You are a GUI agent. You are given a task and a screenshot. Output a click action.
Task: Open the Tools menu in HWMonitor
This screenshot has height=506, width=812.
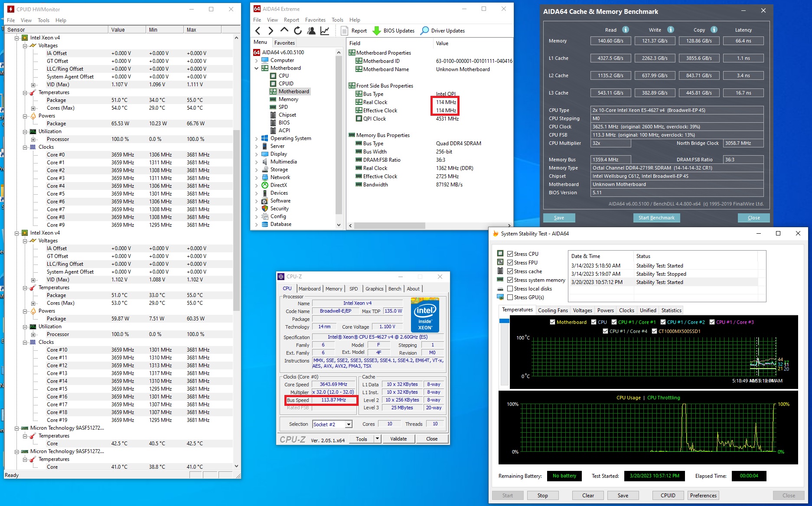(x=43, y=20)
